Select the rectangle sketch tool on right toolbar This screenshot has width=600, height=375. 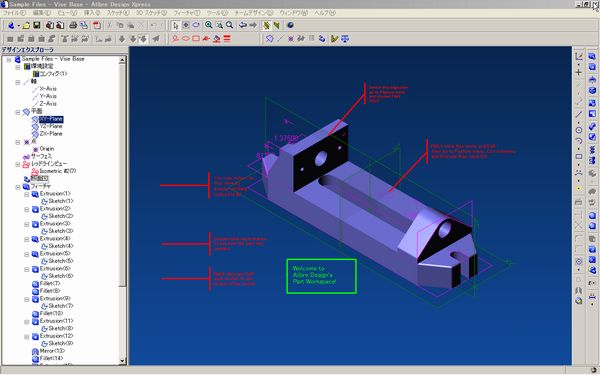[579, 157]
